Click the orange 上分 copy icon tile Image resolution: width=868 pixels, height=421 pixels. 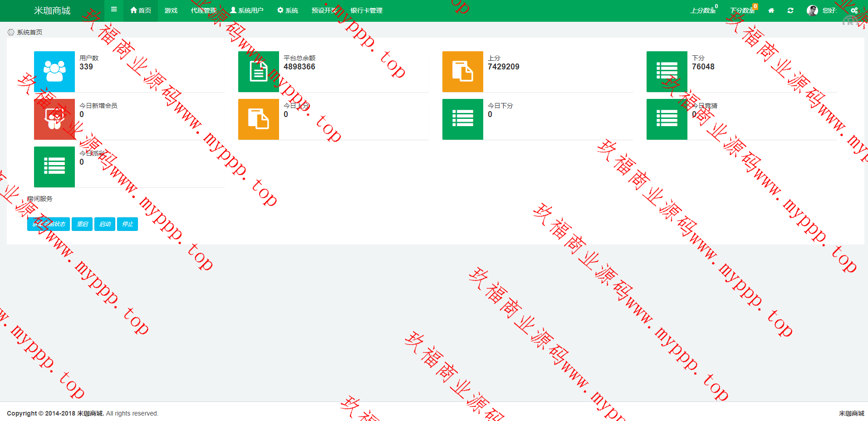tap(463, 72)
